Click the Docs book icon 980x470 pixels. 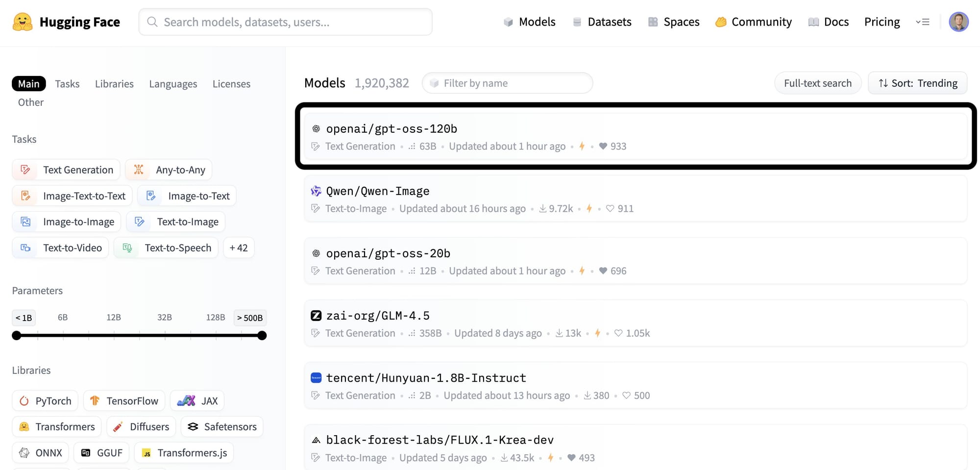813,22
